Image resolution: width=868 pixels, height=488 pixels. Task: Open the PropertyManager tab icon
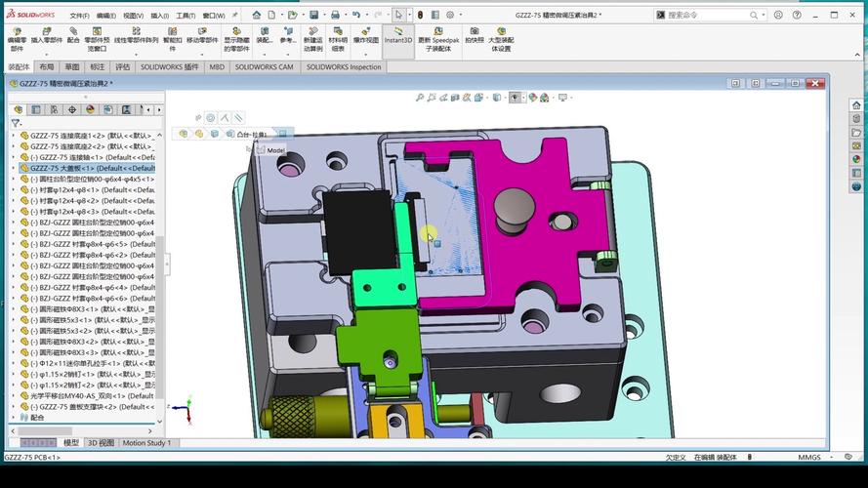36,109
